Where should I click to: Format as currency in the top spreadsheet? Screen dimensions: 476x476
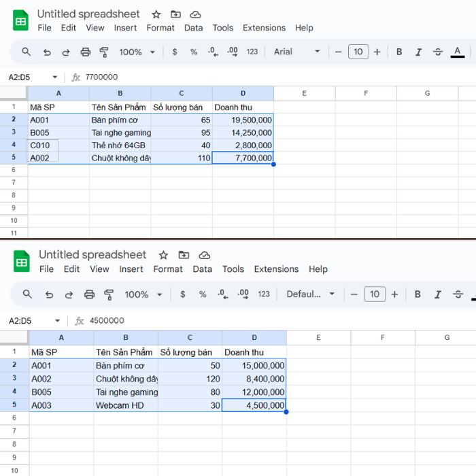coord(175,52)
